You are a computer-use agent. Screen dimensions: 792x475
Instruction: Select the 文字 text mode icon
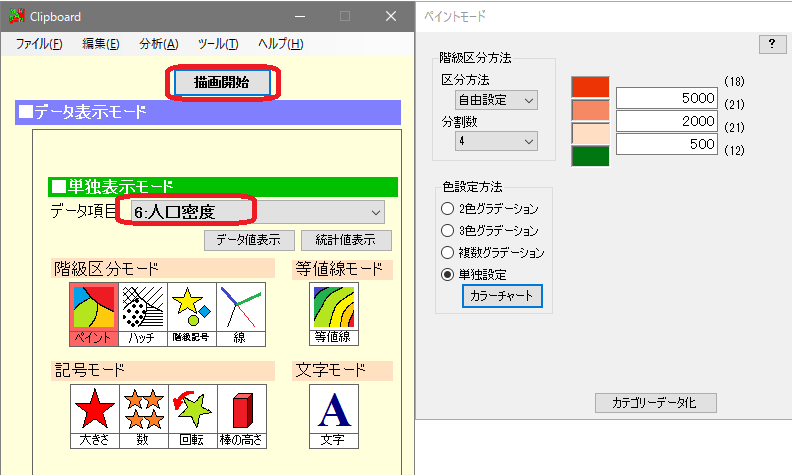334,416
